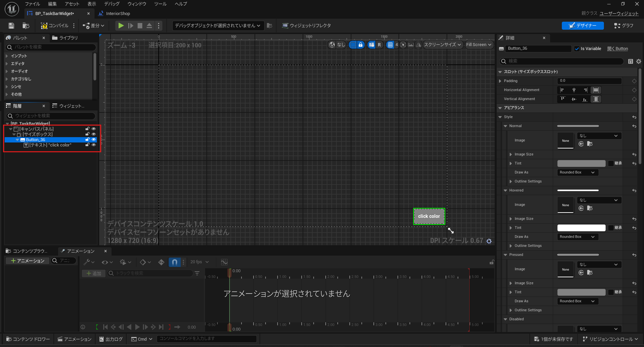644x347 pixels.
Task: Toggle the magnet snapping icon in animation toolbar
Action: [x=174, y=262]
